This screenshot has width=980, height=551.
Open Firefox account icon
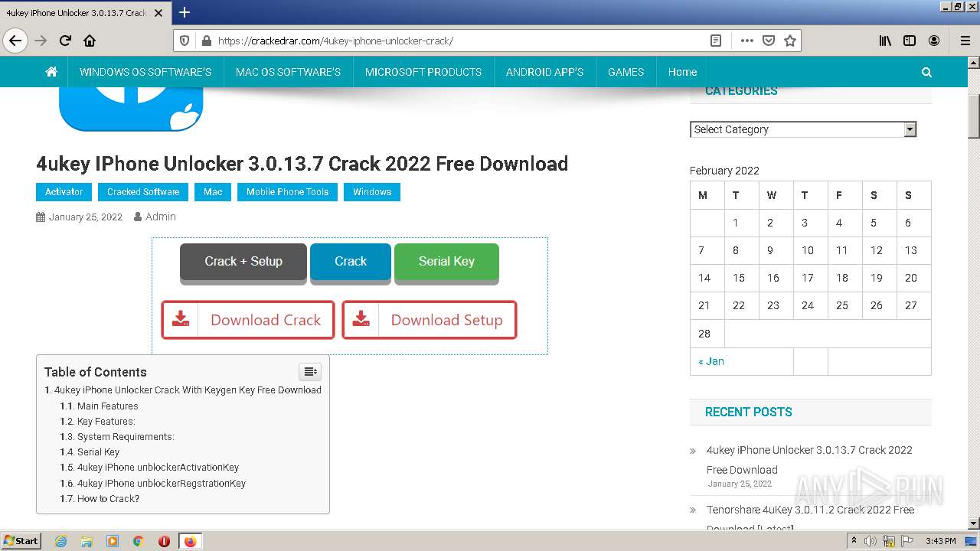point(934,41)
